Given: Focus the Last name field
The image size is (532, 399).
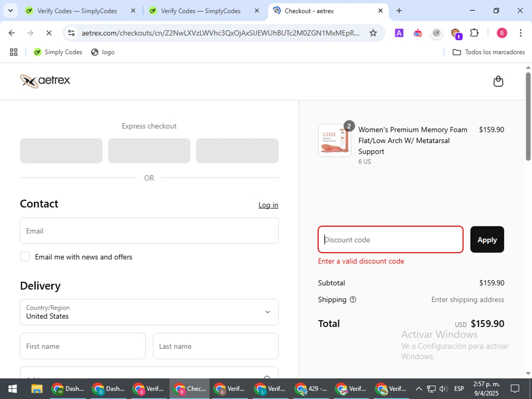Looking at the screenshot, I should [216, 346].
